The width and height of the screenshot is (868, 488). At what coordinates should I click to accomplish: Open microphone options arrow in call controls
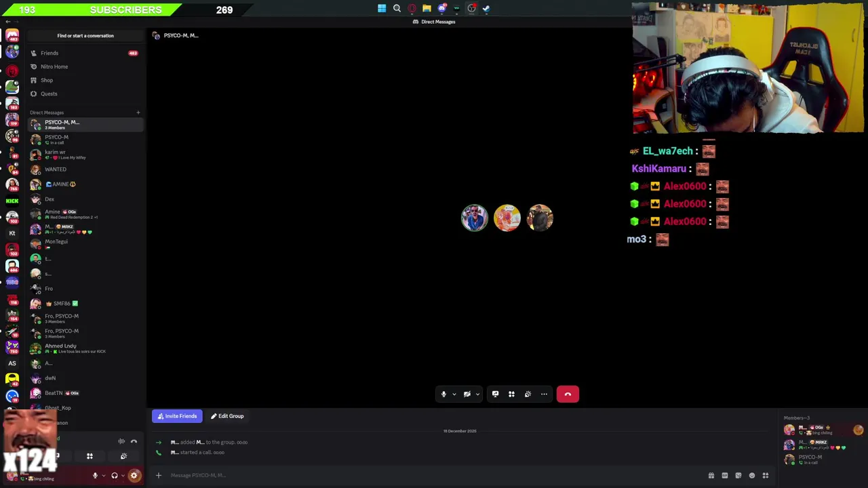click(454, 394)
